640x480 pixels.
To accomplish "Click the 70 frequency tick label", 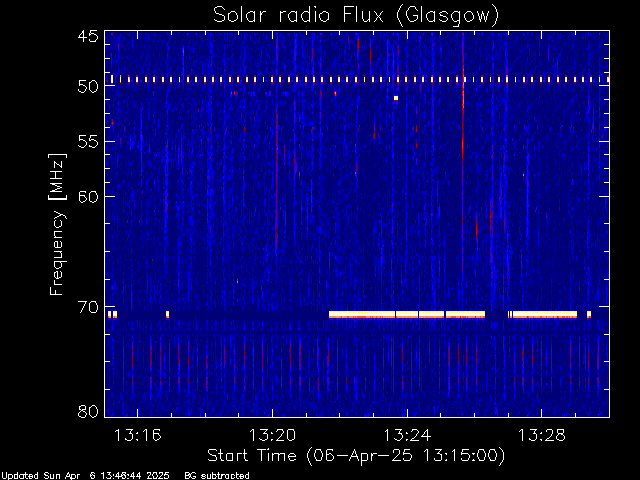I will 88,307.
